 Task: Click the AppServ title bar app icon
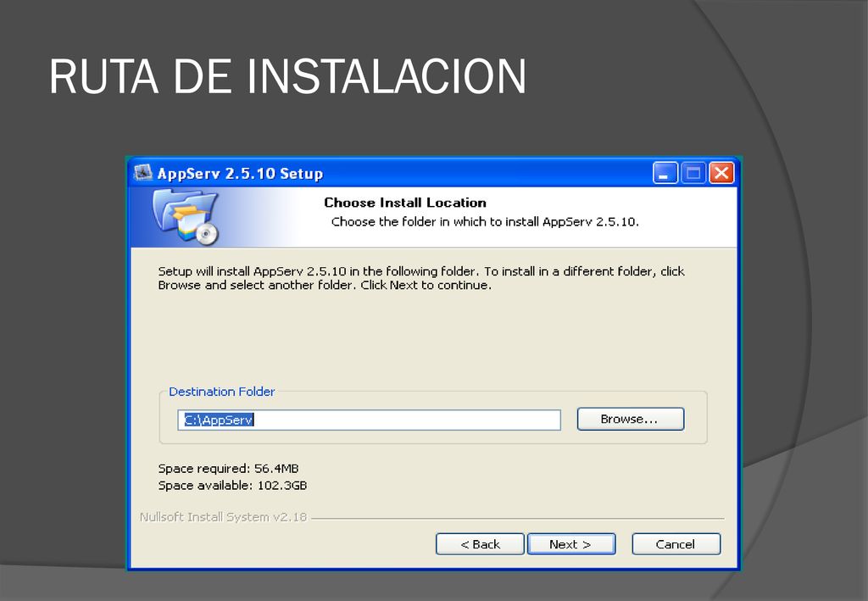(142, 173)
